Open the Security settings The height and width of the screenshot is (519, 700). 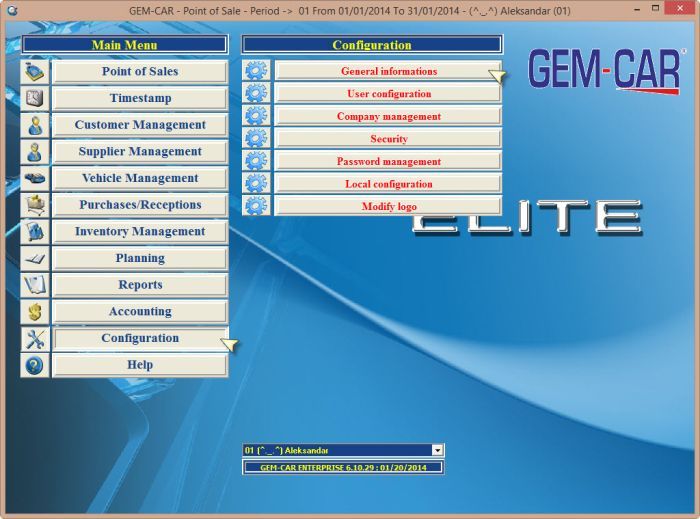[x=388, y=139]
